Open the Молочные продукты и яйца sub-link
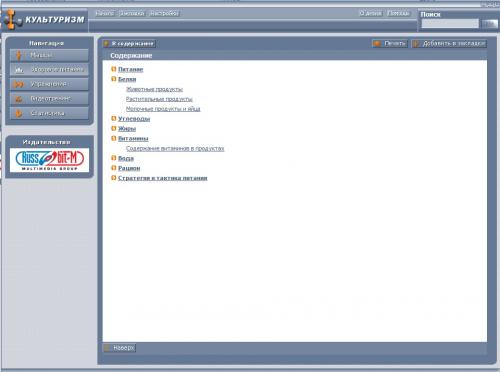 coord(163,109)
